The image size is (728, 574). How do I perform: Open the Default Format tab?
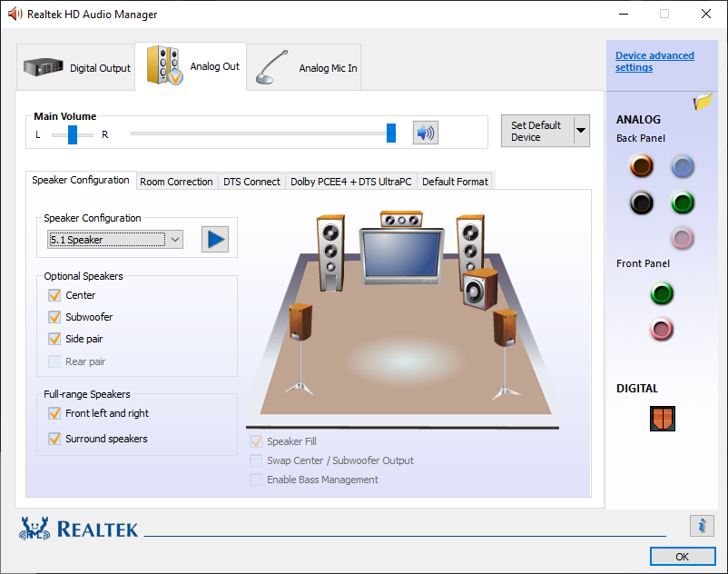pos(455,182)
